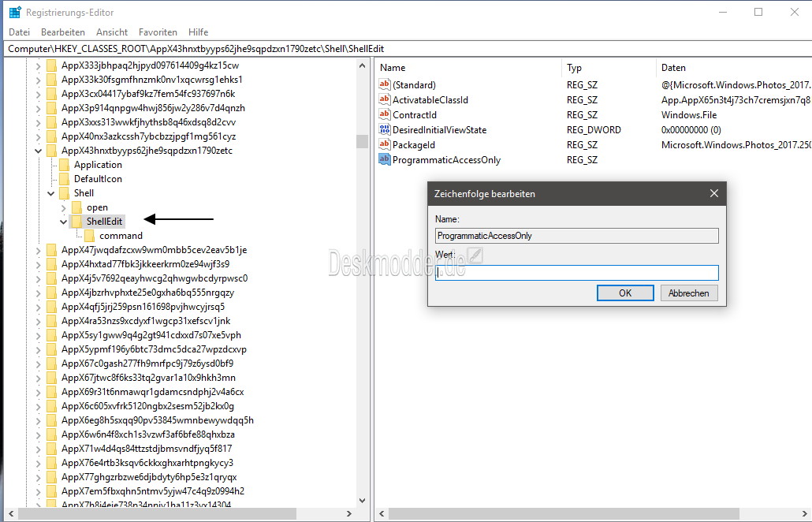Click the DesiredInitialViewState DWORD icon
The image size is (812, 522).
[x=384, y=129]
